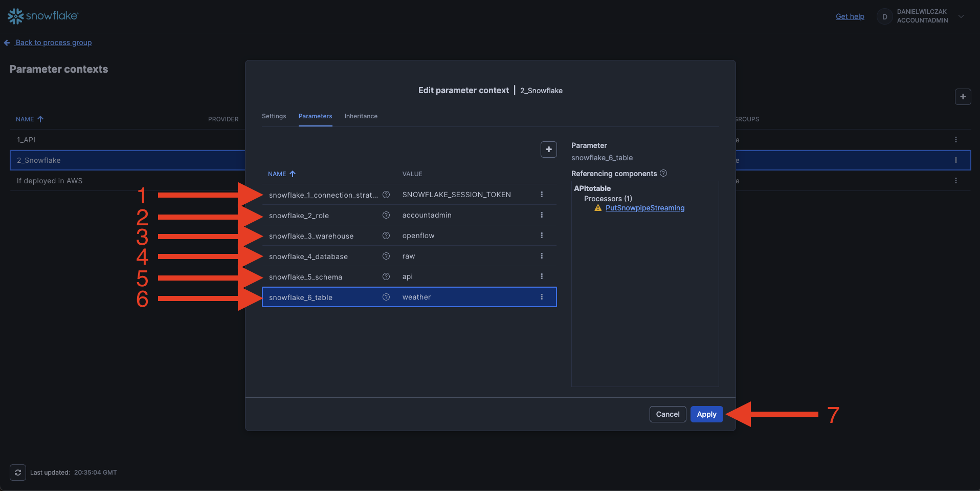
Task: Switch to the Settings tab
Action: point(274,116)
